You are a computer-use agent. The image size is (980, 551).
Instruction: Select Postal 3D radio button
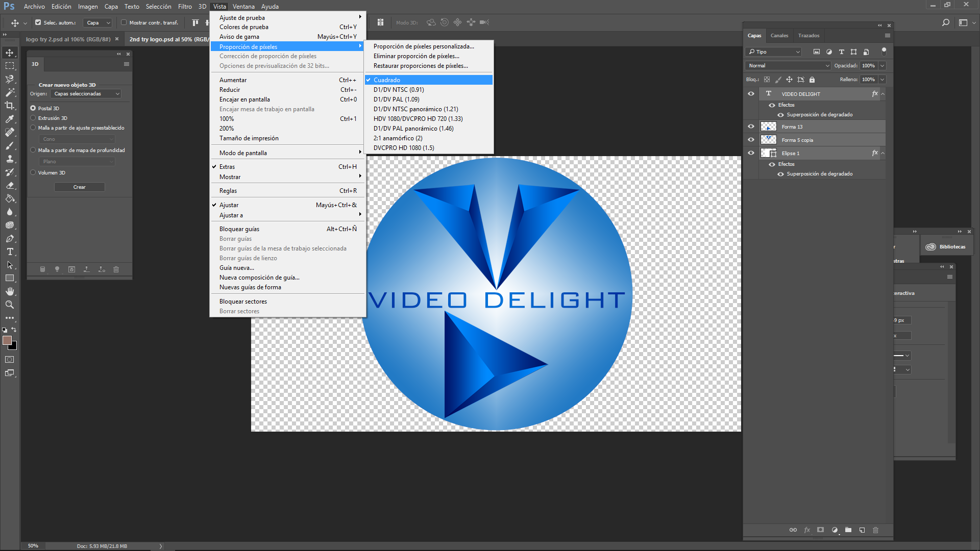pos(33,108)
